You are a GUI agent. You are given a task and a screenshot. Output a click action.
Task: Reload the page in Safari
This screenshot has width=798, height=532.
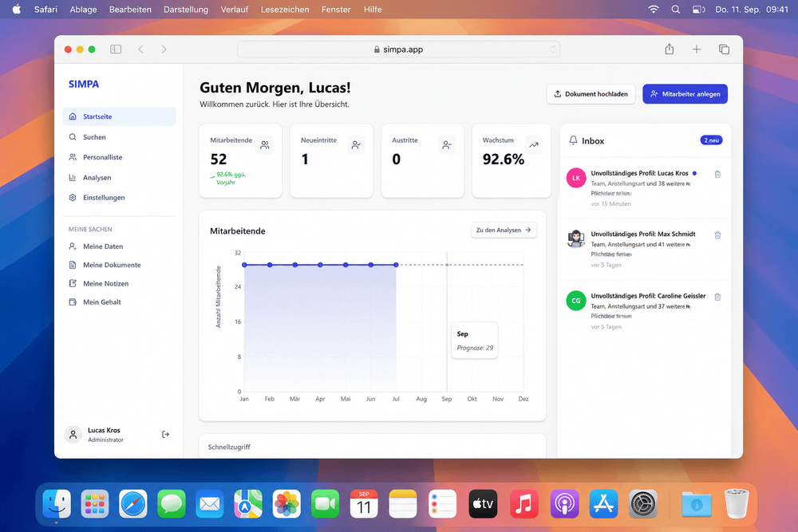(553, 49)
